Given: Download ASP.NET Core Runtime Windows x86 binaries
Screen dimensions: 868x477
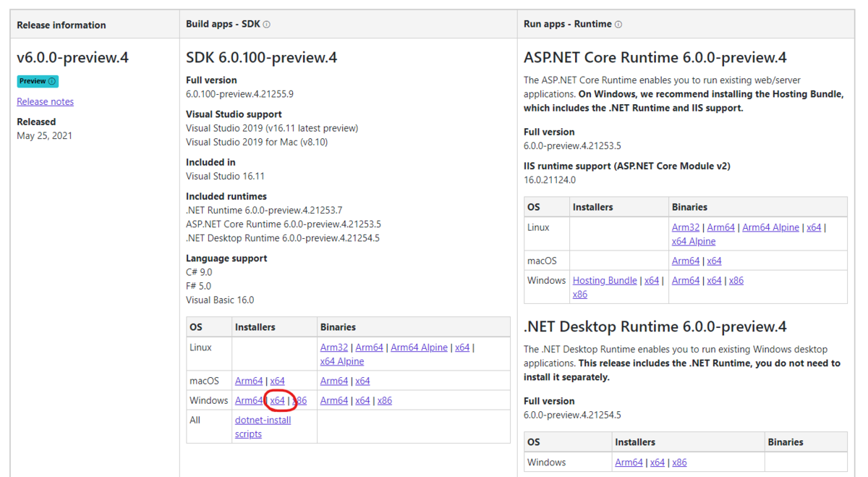Looking at the screenshot, I should pos(736,280).
